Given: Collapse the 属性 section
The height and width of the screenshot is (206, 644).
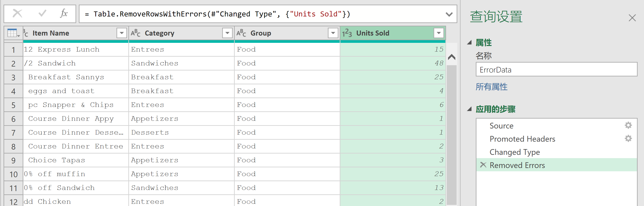Looking at the screenshot, I should [x=469, y=43].
